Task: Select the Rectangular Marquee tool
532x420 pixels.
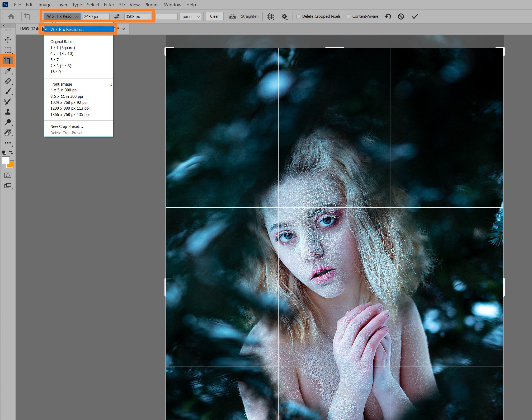Action: (8, 50)
